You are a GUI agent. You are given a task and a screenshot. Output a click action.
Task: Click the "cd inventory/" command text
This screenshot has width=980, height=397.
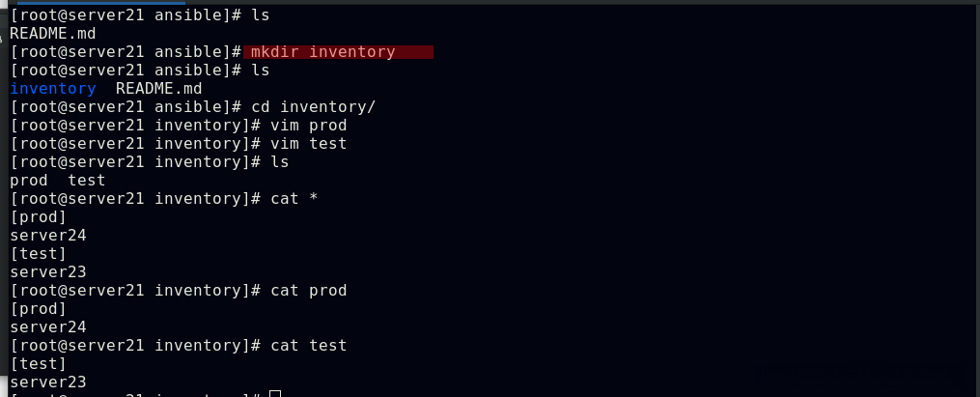(x=313, y=107)
